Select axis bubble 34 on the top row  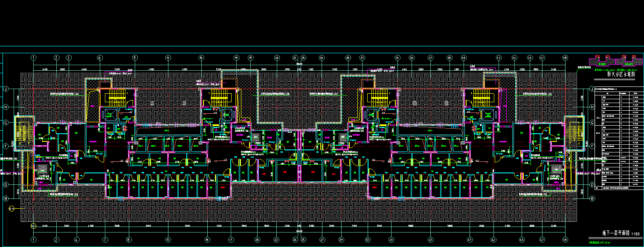[397, 57]
